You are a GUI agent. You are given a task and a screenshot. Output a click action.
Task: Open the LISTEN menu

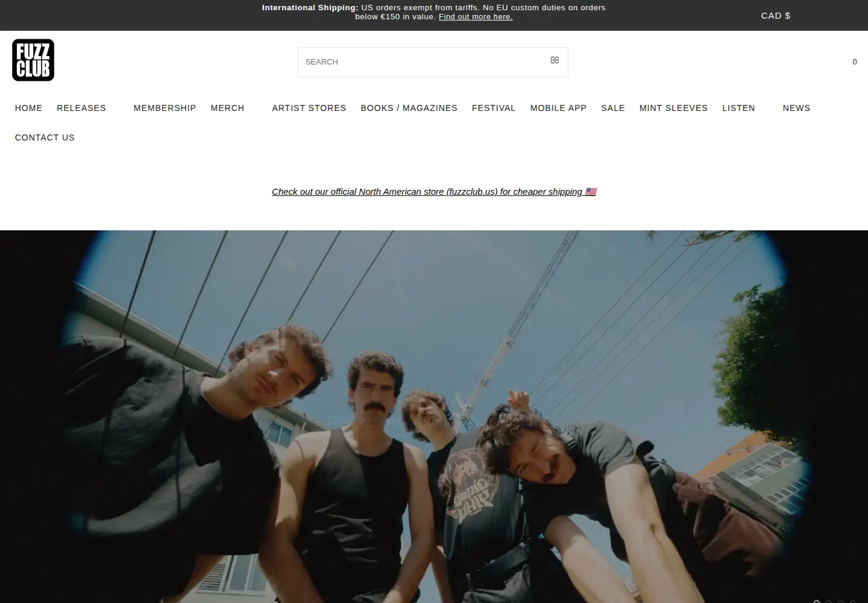pyautogui.click(x=738, y=108)
